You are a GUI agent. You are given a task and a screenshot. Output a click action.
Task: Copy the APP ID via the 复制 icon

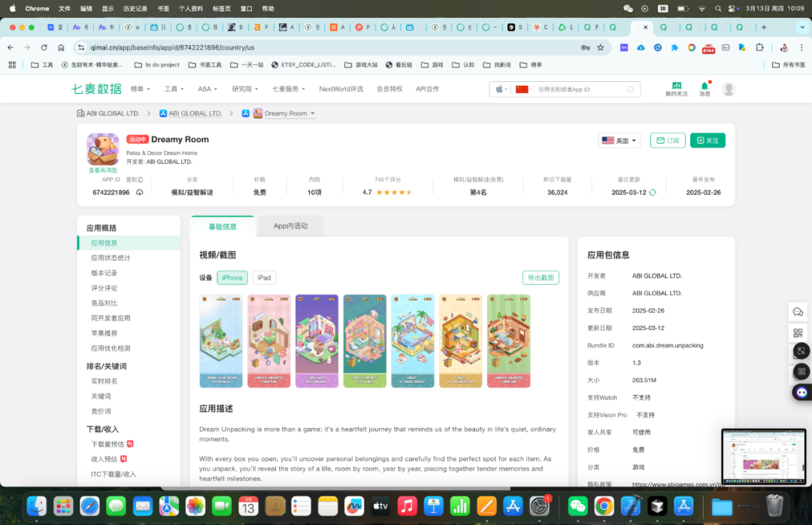click(x=135, y=179)
